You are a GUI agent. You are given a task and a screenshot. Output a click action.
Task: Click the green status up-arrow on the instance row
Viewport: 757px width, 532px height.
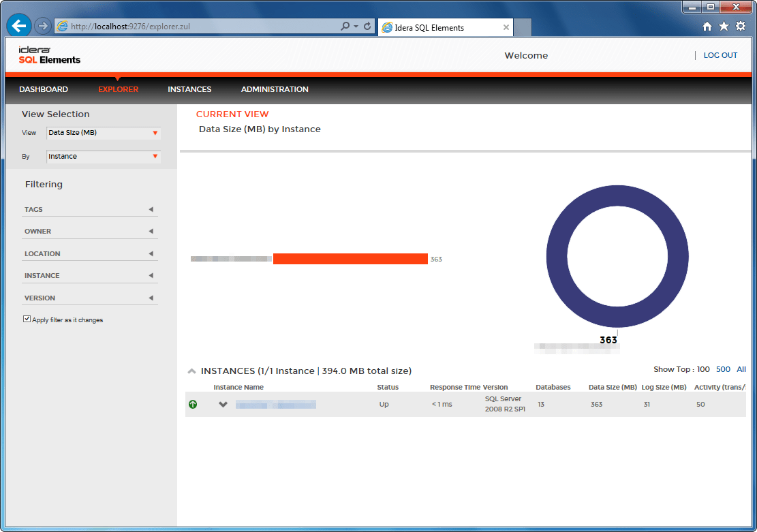193,404
